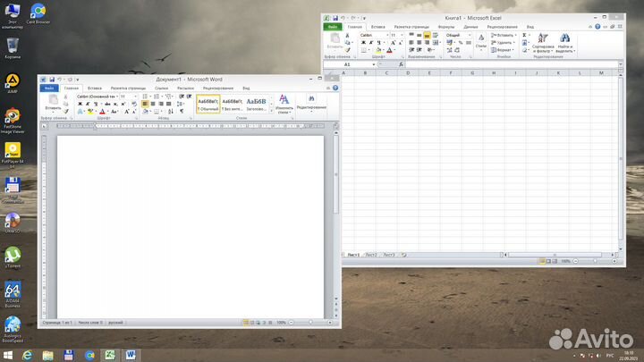Click Italic in the Word ribbon

pyautogui.click(x=88, y=104)
